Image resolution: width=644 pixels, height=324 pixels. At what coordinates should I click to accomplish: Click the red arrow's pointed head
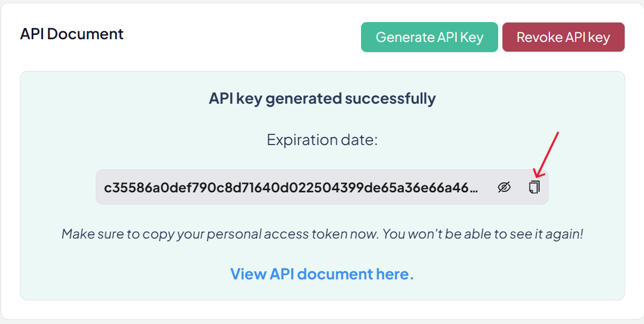[x=535, y=175]
